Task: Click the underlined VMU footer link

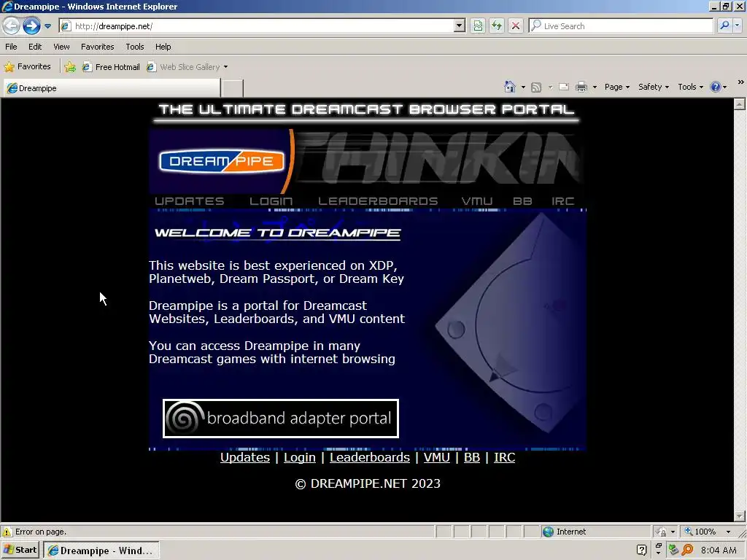Action: click(436, 457)
